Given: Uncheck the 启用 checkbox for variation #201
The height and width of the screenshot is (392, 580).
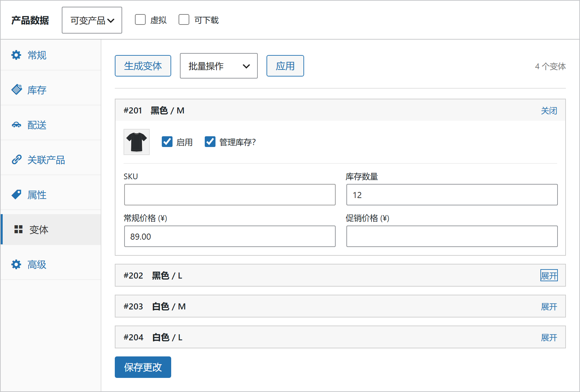Looking at the screenshot, I should [167, 142].
